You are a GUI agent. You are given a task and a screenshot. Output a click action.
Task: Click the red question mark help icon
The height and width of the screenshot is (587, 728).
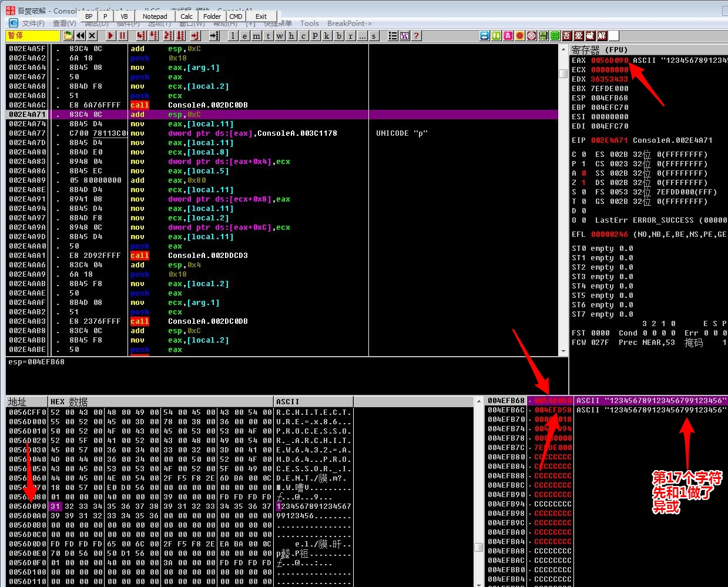point(417,36)
